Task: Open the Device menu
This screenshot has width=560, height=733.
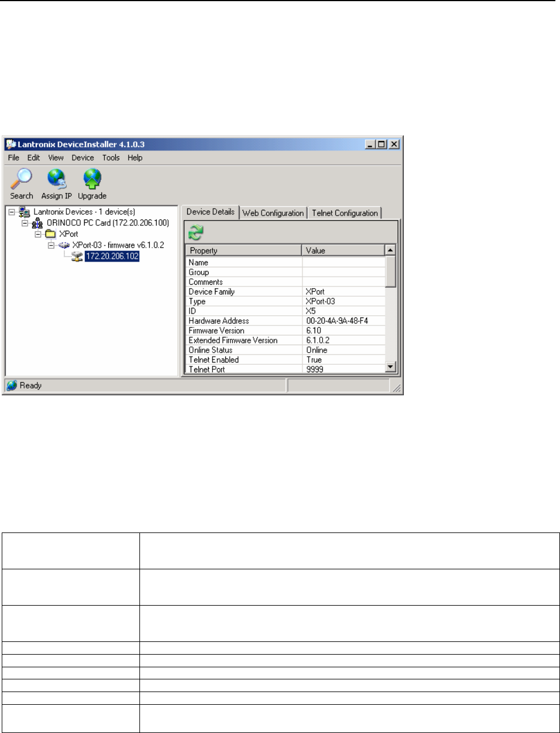Action: click(83, 158)
